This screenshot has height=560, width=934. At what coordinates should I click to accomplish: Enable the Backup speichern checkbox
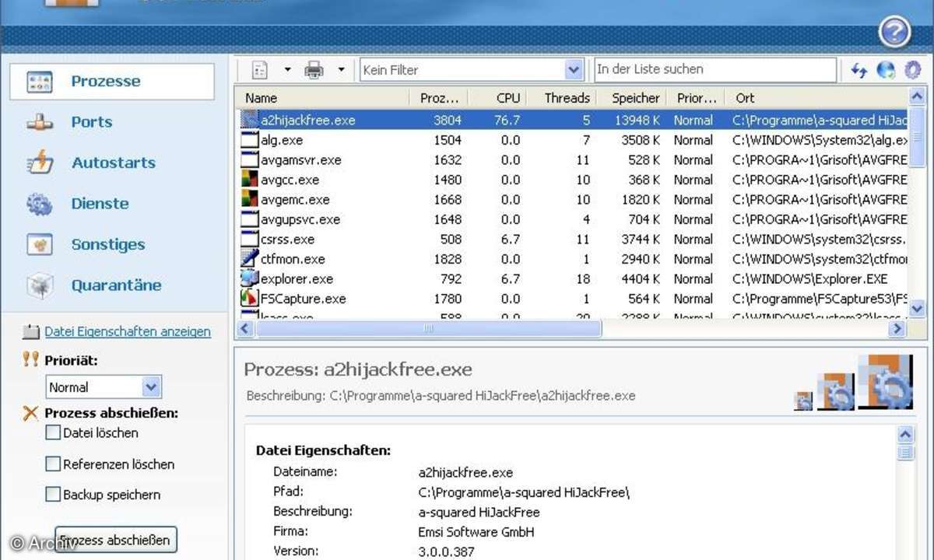click(53, 495)
